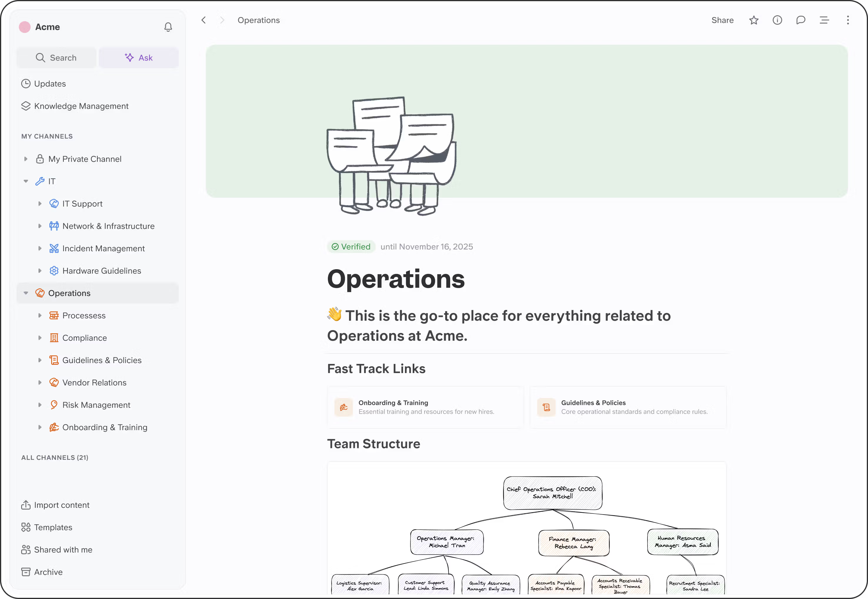Collapse the IT channel tree
This screenshot has width=868, height=599.
pyautogui.click(x=26, y=181)
